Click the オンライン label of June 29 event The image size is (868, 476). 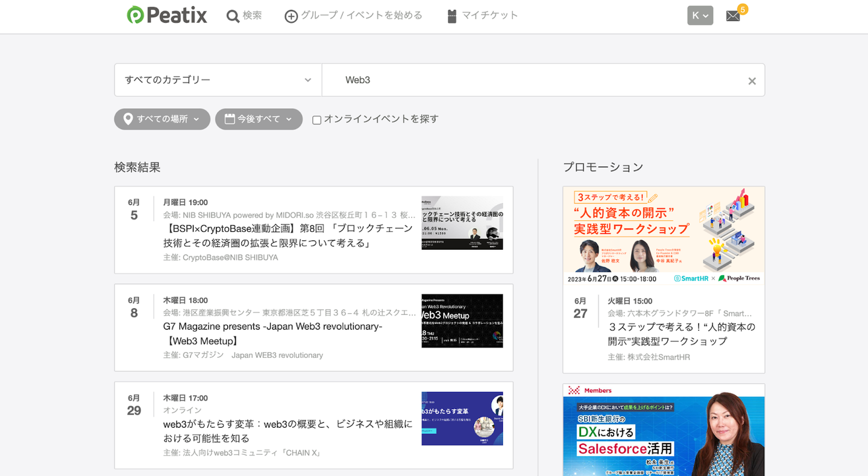(183, 410)
